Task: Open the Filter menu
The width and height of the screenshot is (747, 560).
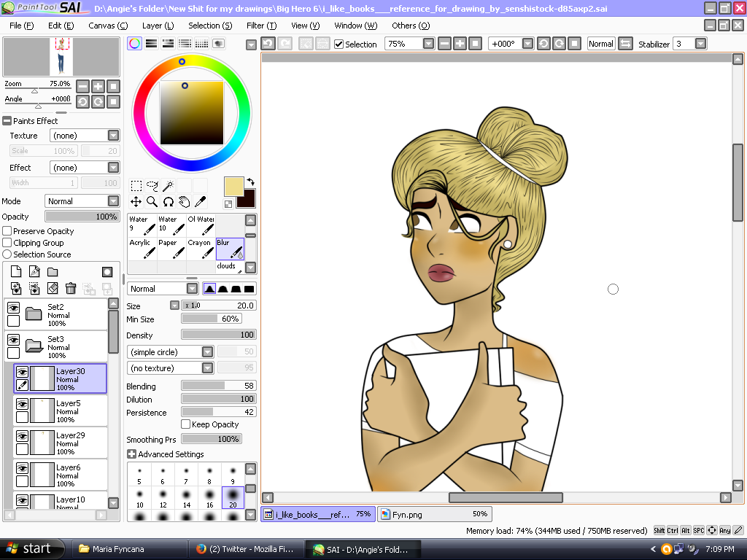Action: (260, 26)
